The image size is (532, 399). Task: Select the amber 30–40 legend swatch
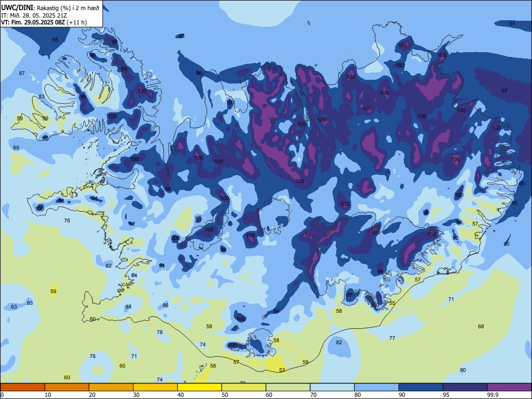pyautogui.click(x=155, y=387)
